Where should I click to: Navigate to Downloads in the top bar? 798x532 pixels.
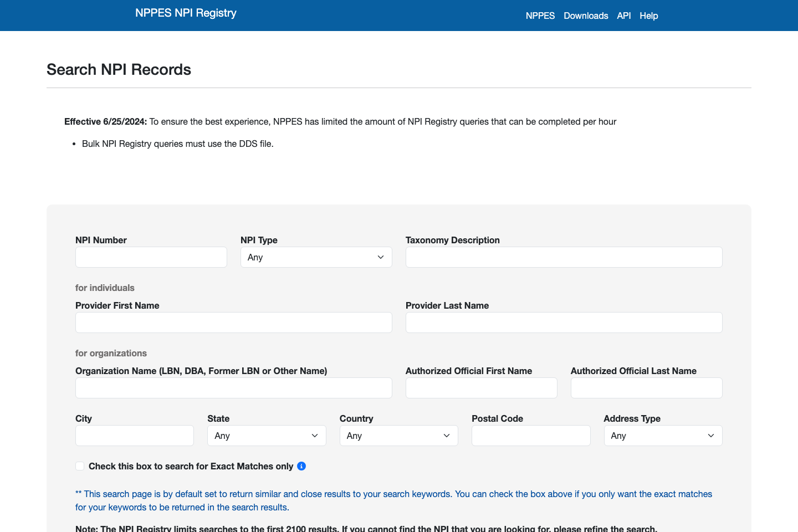point(586,16)
